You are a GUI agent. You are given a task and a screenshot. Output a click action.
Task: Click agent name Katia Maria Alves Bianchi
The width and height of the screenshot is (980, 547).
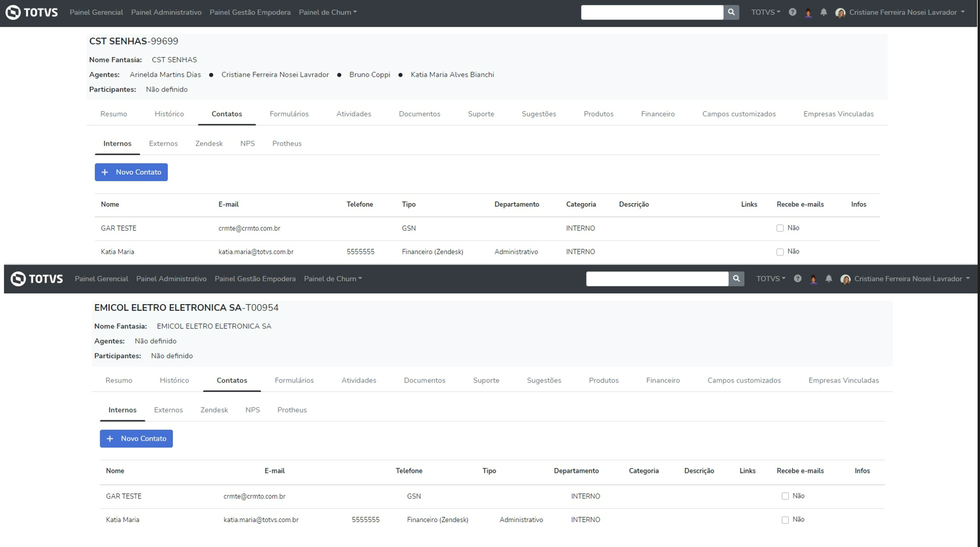(x=452, y=75)
